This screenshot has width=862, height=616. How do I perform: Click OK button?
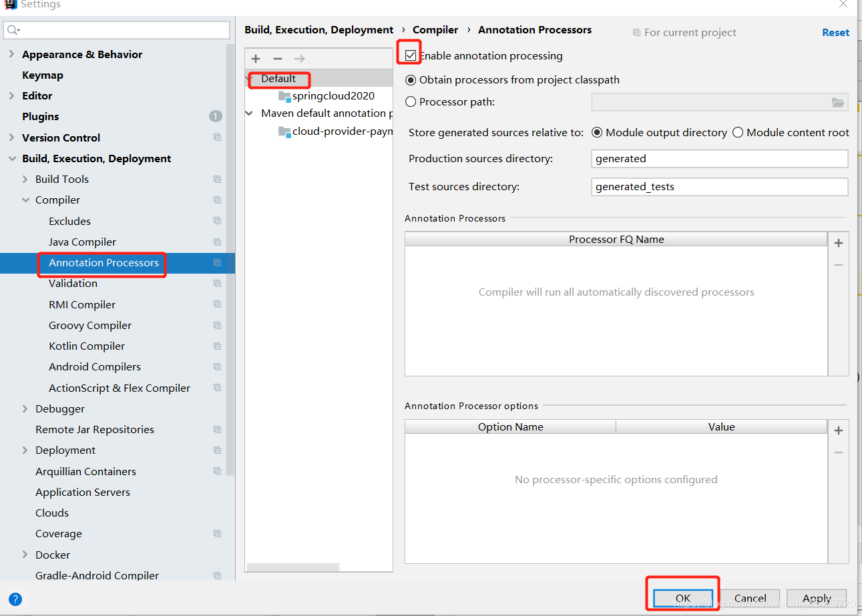[683, 598]
